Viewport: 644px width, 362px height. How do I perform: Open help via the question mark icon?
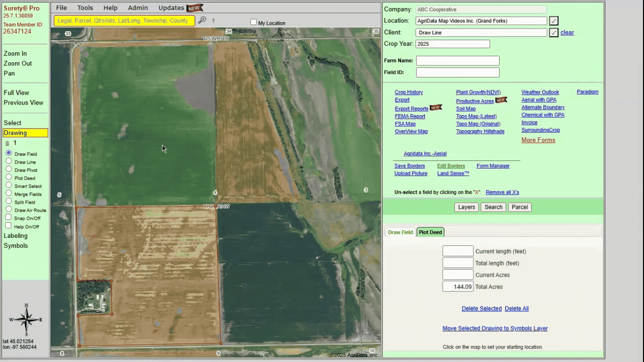[x=214, y=22]
